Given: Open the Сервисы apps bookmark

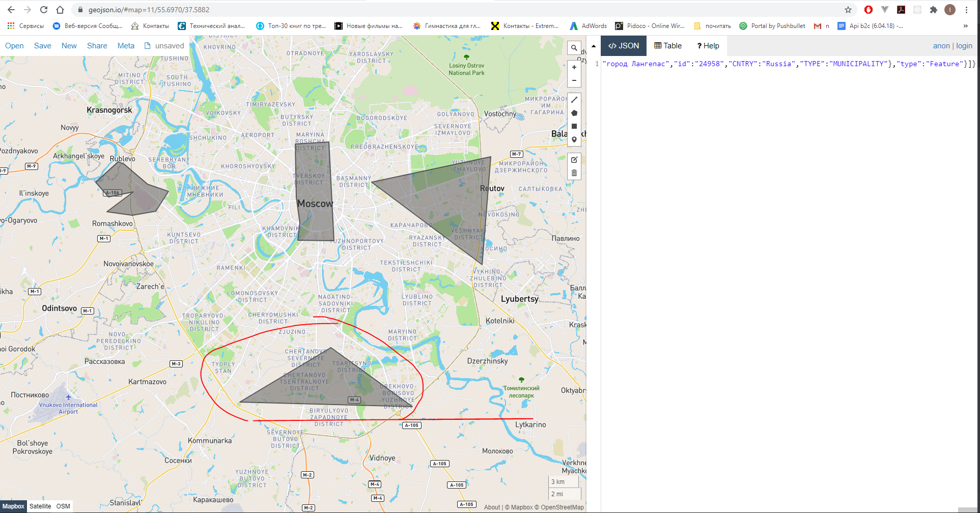Looking at the screenshot, I should click(26, 26).
